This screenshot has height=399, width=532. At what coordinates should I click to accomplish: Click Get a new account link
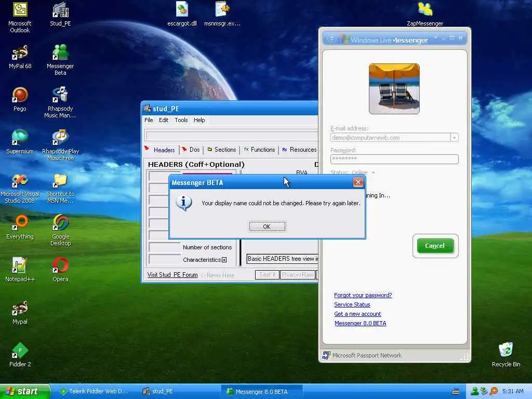pyautogui.click(x=357, y=314)
